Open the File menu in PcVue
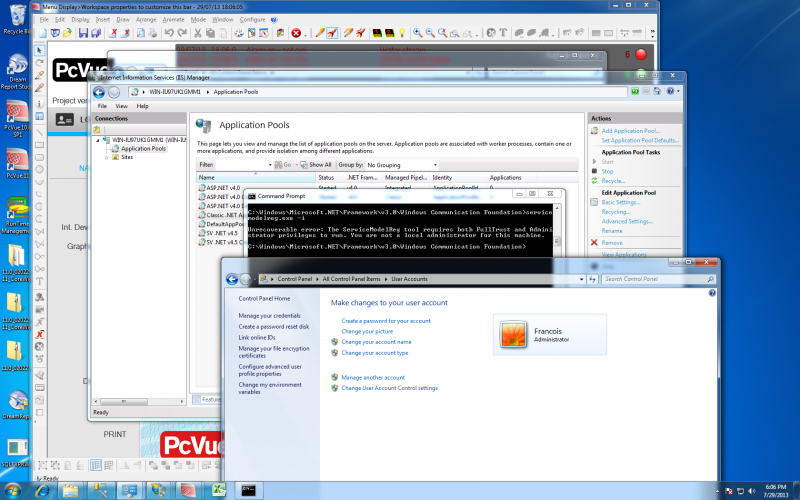The height and width of the screenshot is (500, 800). tap(44, 20)
